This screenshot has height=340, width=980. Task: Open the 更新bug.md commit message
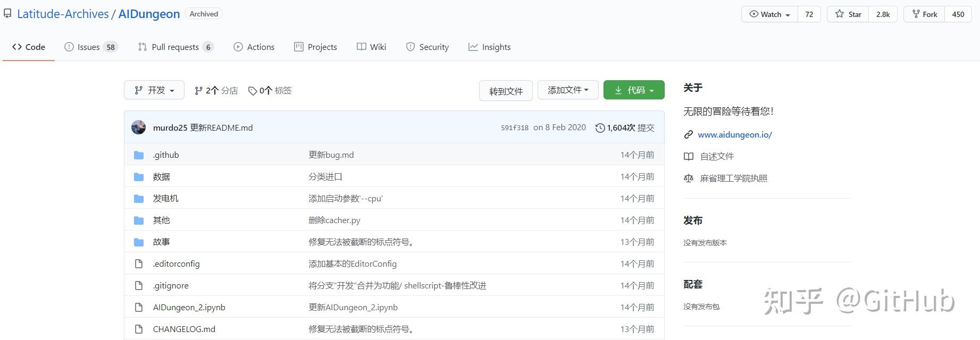(x=331, y=155)
